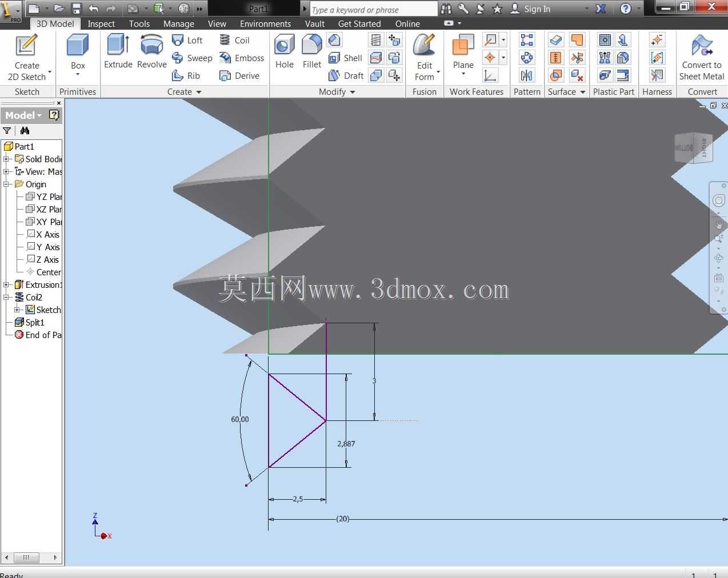Expand the Solid Bodies node
The width and height of the screenshot is (728, 578).
pyautogui.click(x=6, y=159)
